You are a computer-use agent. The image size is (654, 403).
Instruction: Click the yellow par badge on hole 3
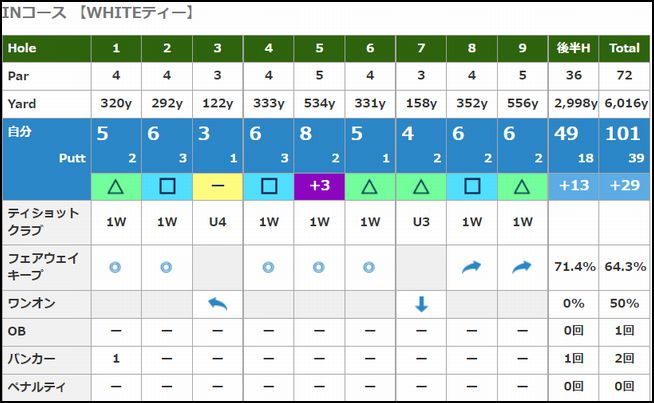click(217, 185)
